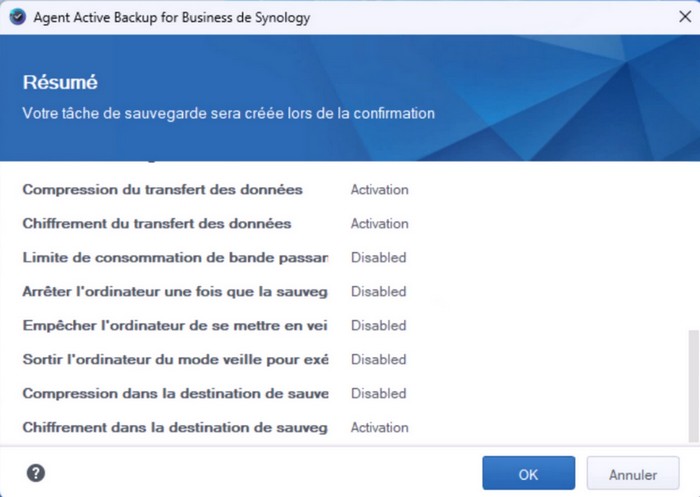This screenshot has height=497, width=700.
Task: Confirm the summary with OK
Action: (x=528, y=474)
